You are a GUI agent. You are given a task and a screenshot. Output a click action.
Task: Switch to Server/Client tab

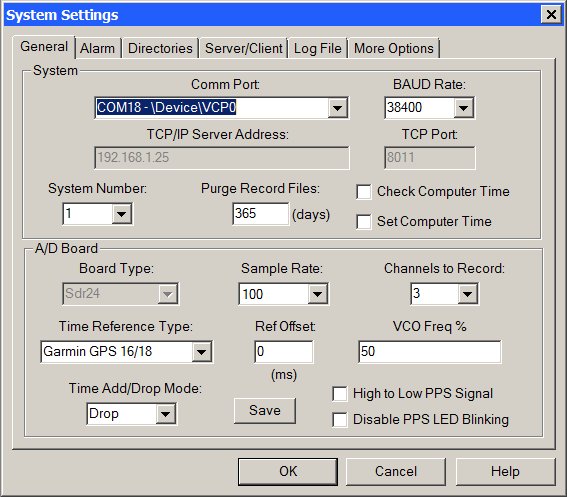244,48
